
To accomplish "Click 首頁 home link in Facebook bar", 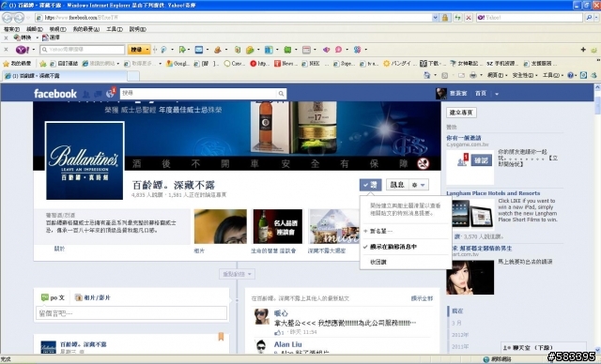I will 481,94.
